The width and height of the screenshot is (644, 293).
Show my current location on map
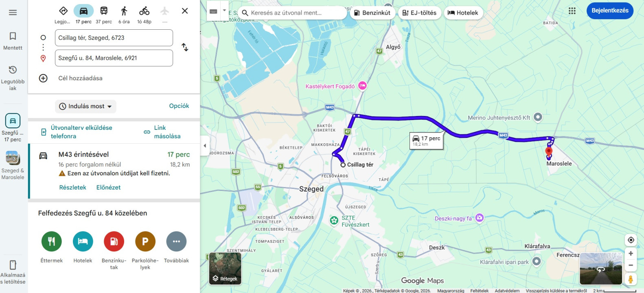pos(631,240)
